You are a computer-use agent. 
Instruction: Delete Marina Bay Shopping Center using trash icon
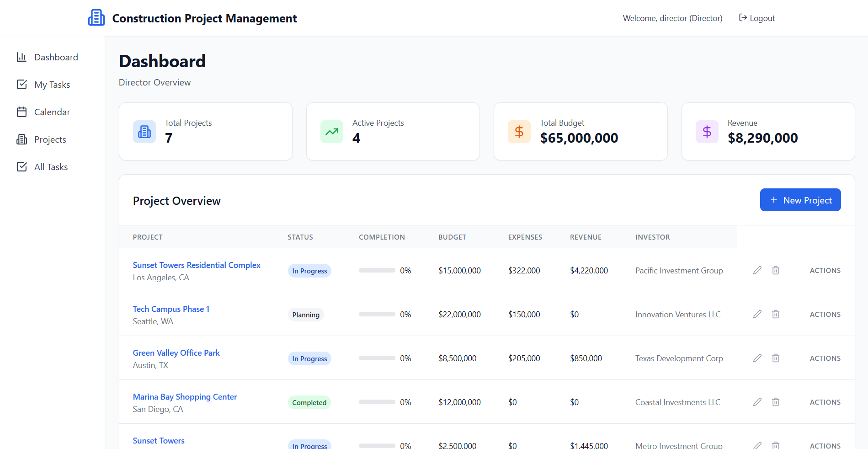tap(776, 402)
